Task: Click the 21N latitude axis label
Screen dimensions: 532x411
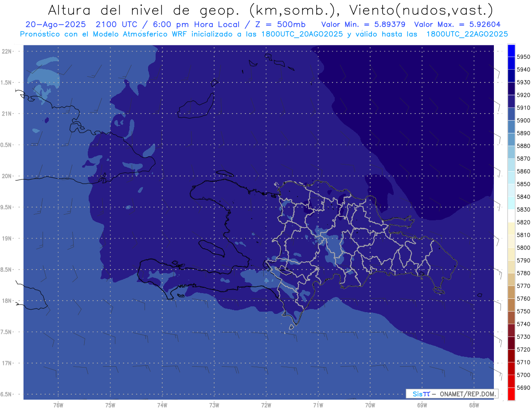Action: tap(6, 114)
